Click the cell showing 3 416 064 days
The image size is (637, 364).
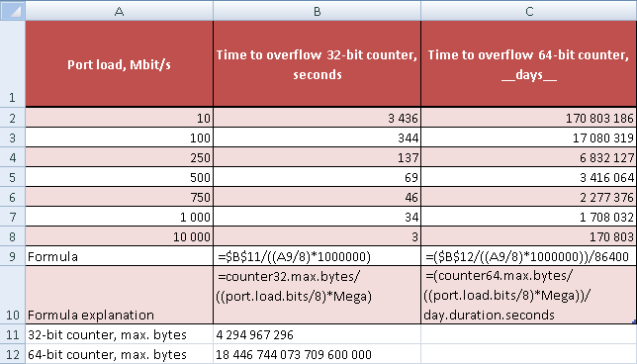(529, 177)
